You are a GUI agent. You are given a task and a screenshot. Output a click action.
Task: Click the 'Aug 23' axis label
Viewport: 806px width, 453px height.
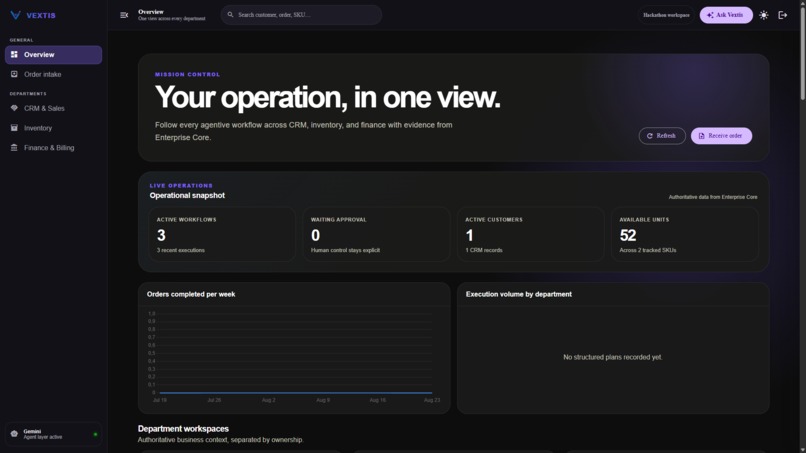pos(432,400)
